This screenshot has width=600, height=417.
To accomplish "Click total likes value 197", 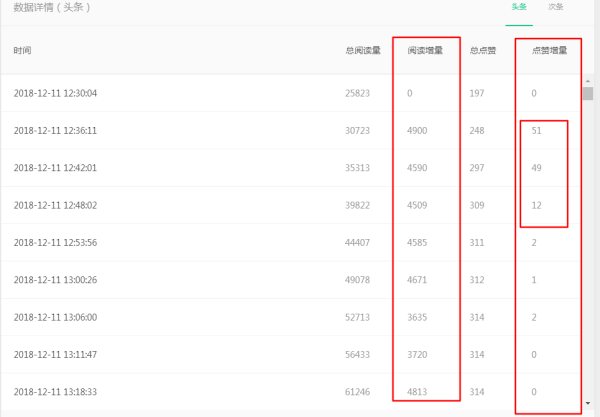I will pos(477,93).
